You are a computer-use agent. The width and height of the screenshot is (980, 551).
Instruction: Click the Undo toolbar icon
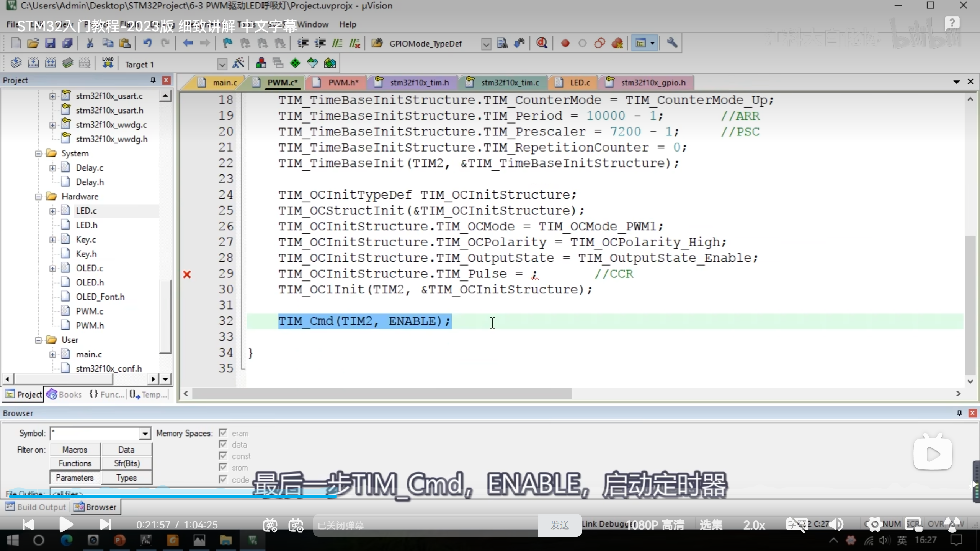pos(147,43)
